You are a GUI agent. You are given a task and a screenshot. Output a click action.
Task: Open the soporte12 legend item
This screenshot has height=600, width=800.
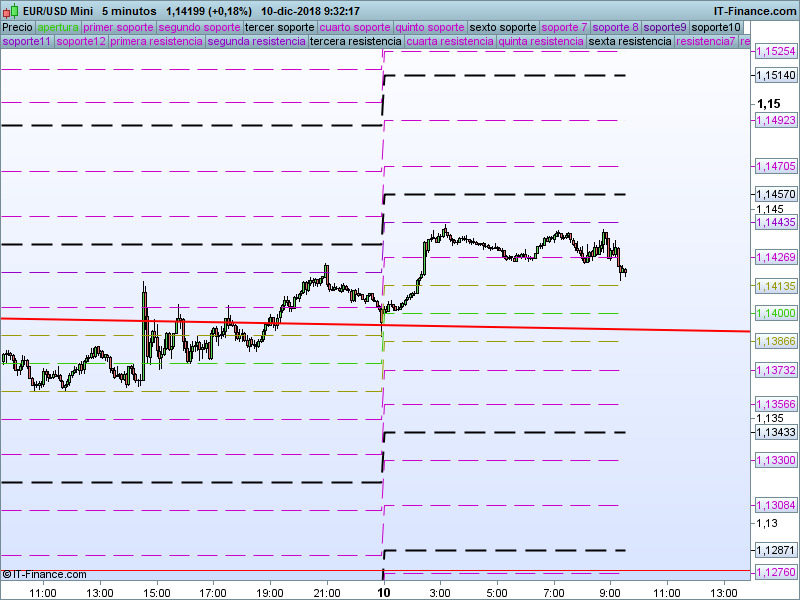pos(81,41)
